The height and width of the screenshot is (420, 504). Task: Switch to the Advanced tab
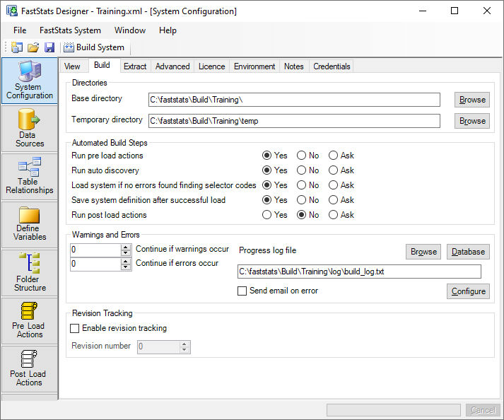pos(172,66)
